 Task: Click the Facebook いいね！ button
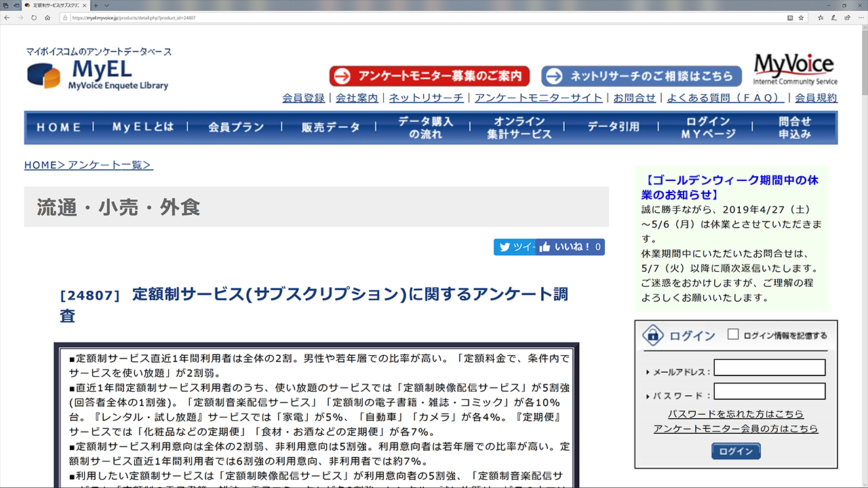tap(570, 247)
